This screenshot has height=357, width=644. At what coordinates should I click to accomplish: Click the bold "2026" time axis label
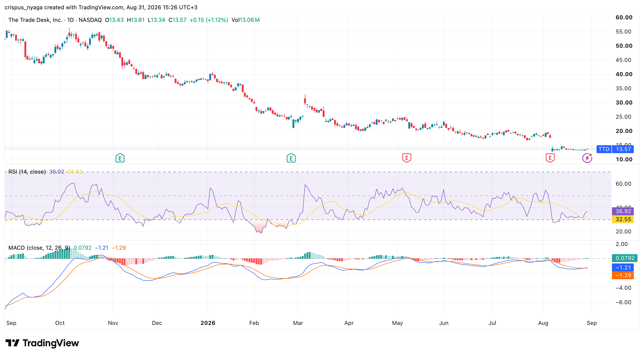[x=208, y=323]
